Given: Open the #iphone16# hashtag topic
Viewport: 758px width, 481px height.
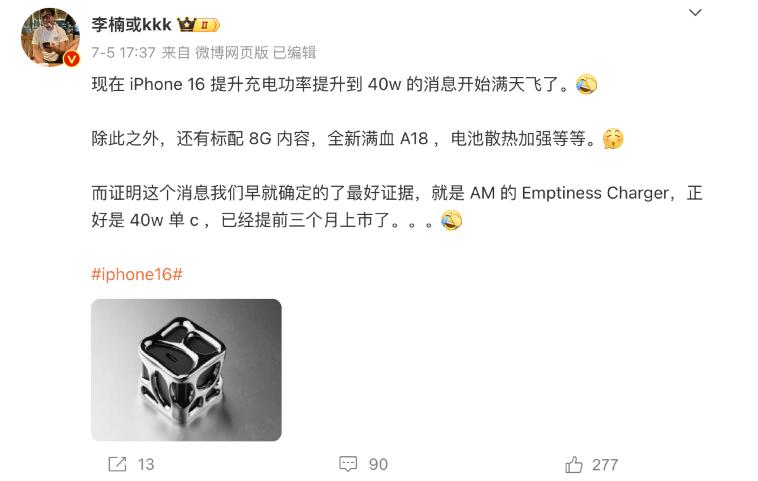Looking at the screenshot, I should [137, 275].
